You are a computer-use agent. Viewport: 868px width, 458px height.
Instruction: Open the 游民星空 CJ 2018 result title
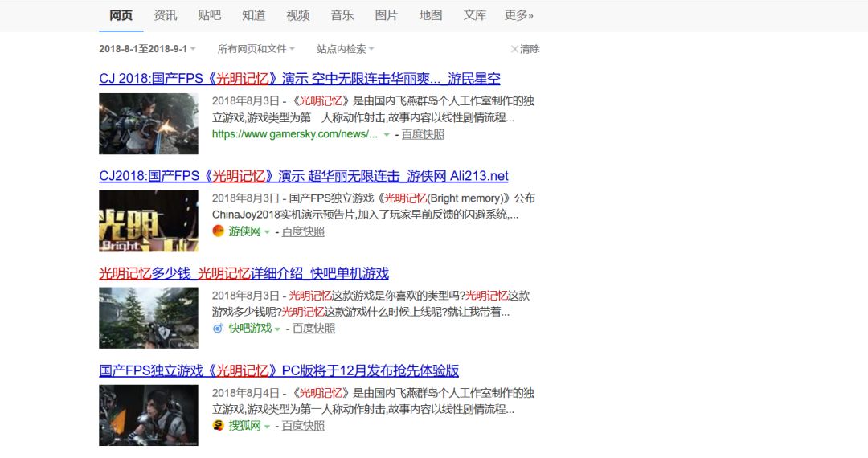(300, 79)
